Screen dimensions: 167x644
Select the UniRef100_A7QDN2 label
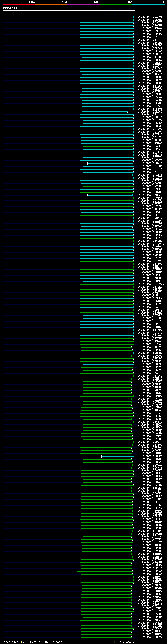150,83
